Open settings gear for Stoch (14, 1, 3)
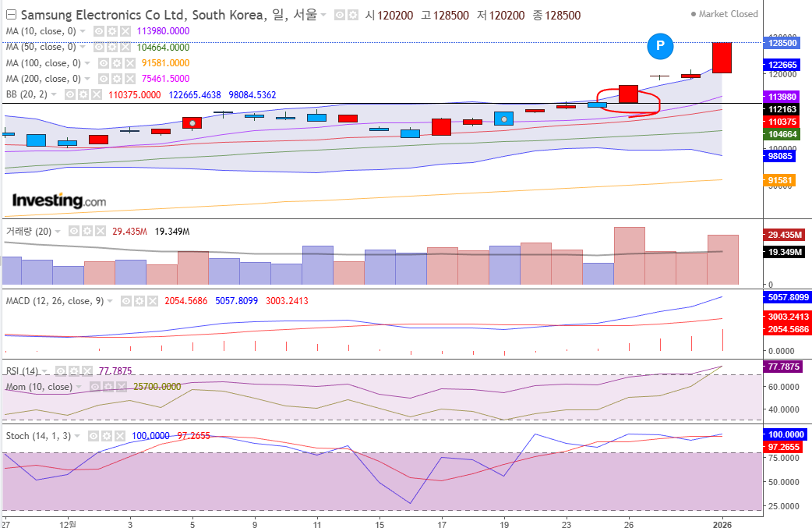The image size is (812, 528). pyautogui.click(x=107, y=436)
